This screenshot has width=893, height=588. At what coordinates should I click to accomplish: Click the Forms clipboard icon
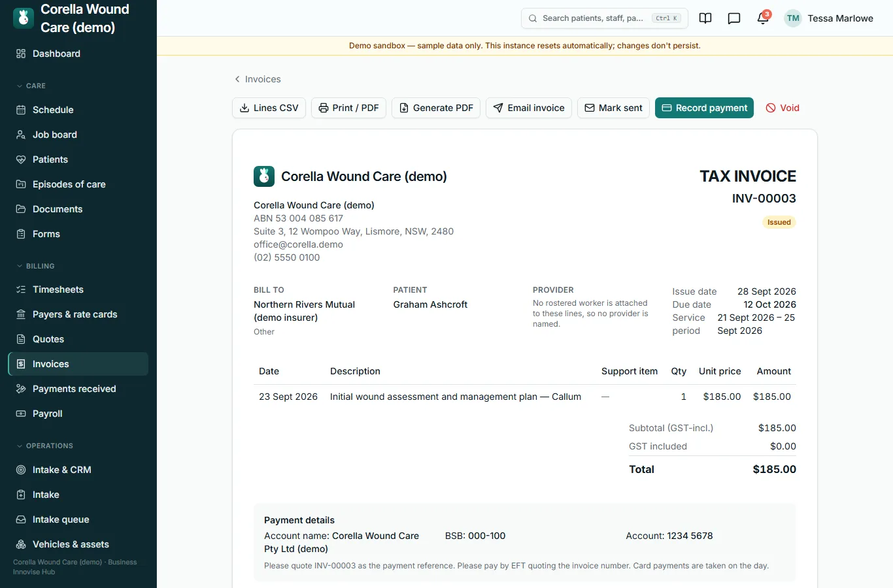[x=21, y=234]
